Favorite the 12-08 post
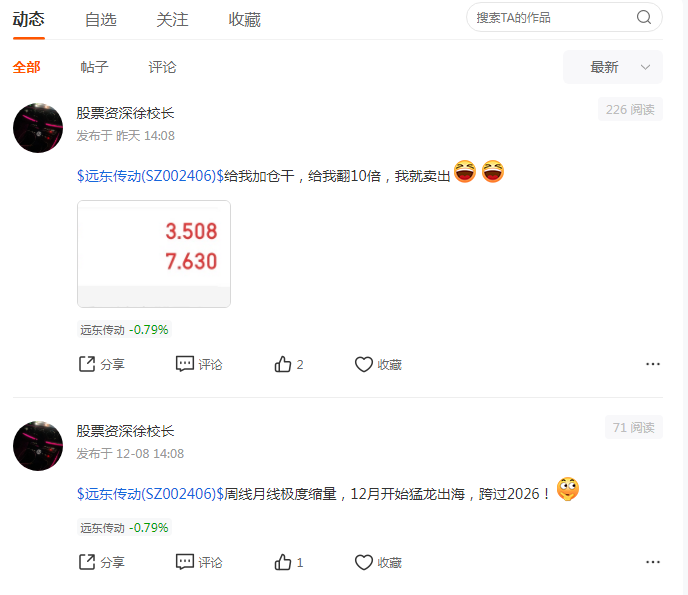Viewport: 688px width, 595px height. (x=378, y=562)
